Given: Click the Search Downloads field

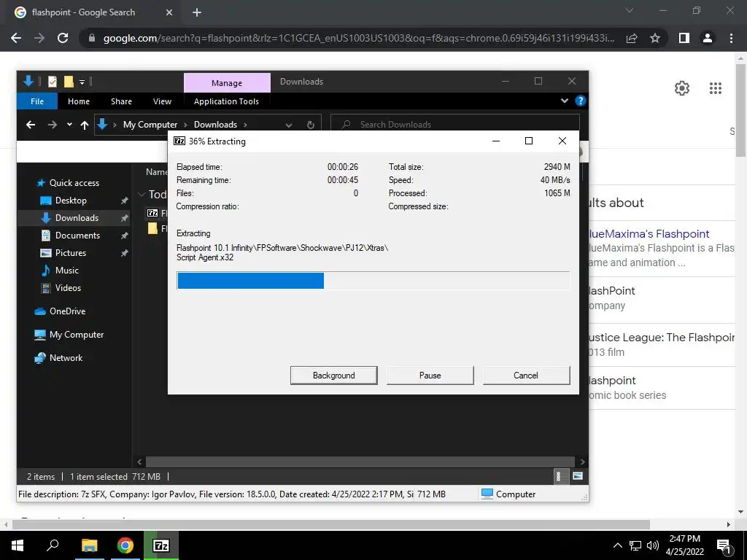Looking at the screenshot, I should (455, 124).
